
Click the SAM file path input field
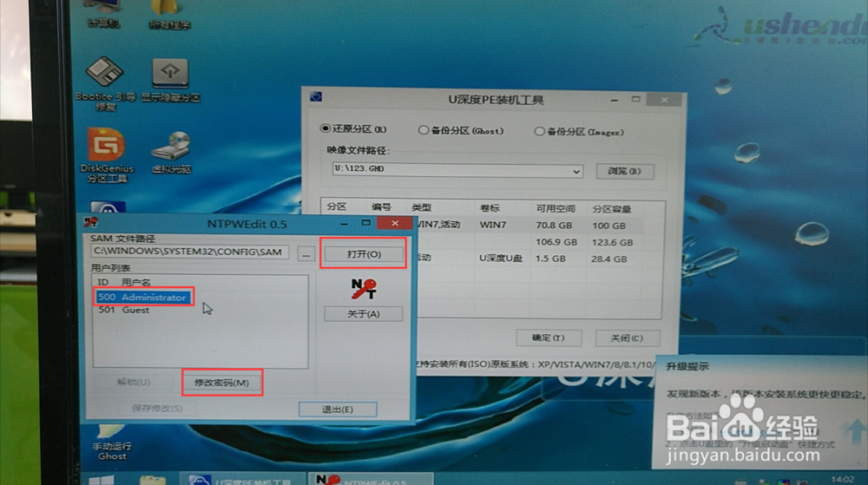pos(190,252)
